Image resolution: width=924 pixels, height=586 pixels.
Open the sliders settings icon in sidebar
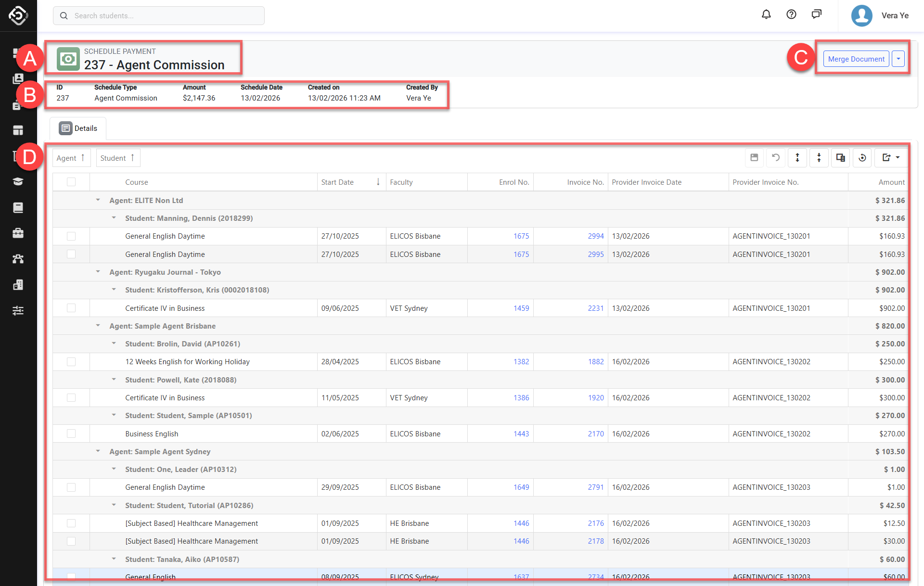click(x=18, y=310)
